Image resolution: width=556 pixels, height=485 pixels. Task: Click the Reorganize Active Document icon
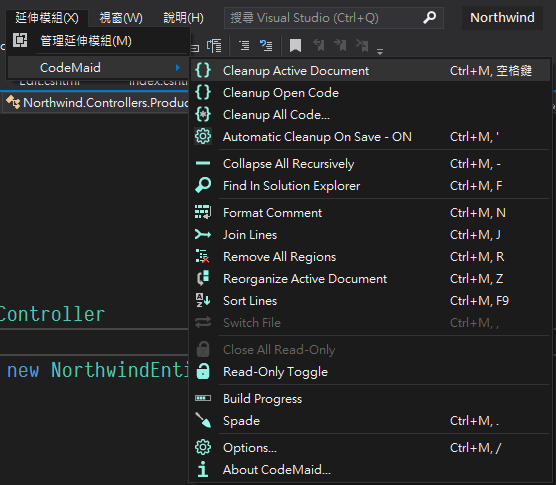pyautogui.click(x=203, y=278)
